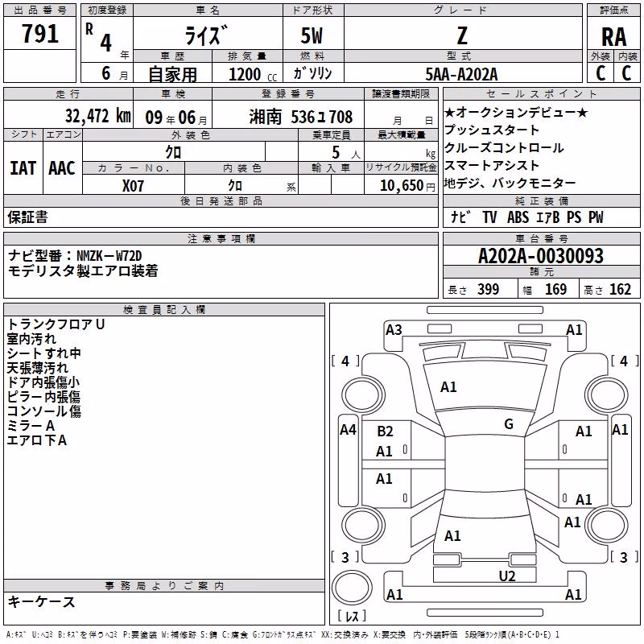Select the A1 mark on the hood
Image resolution: width=644 pixels, height=644 pixels.
(448, 387)
